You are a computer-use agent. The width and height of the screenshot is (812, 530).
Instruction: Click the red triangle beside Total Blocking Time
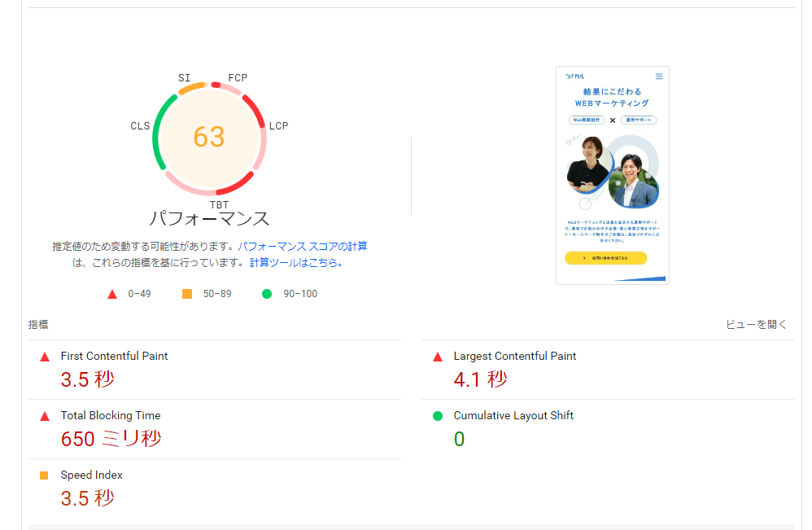point(45,416)
